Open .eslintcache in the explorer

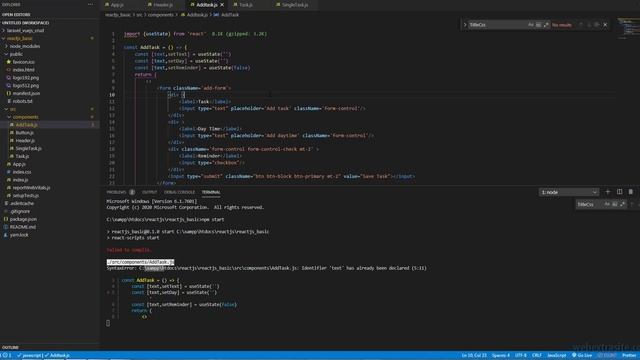click(22, 203)
